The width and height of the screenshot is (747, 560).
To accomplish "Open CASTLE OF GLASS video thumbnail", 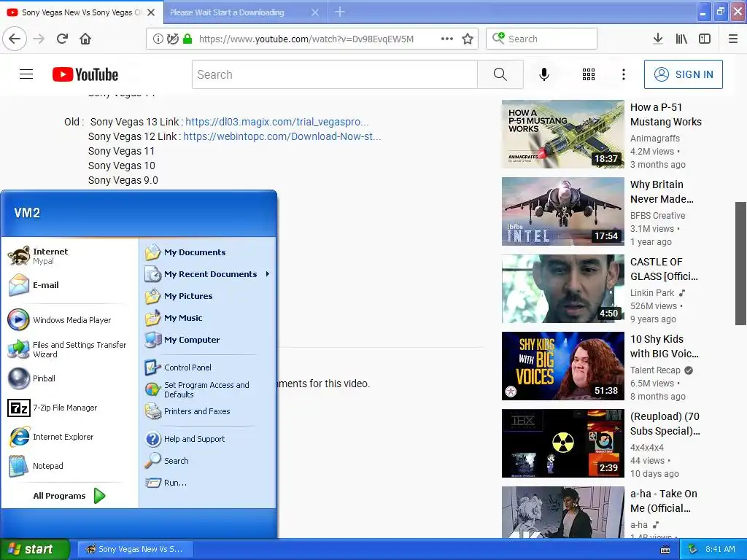I will 562,289.
